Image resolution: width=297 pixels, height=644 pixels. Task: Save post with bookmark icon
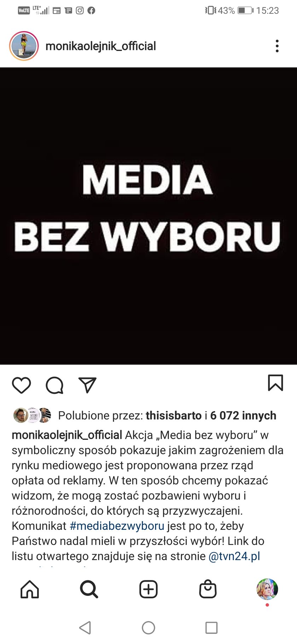[275, 383]
